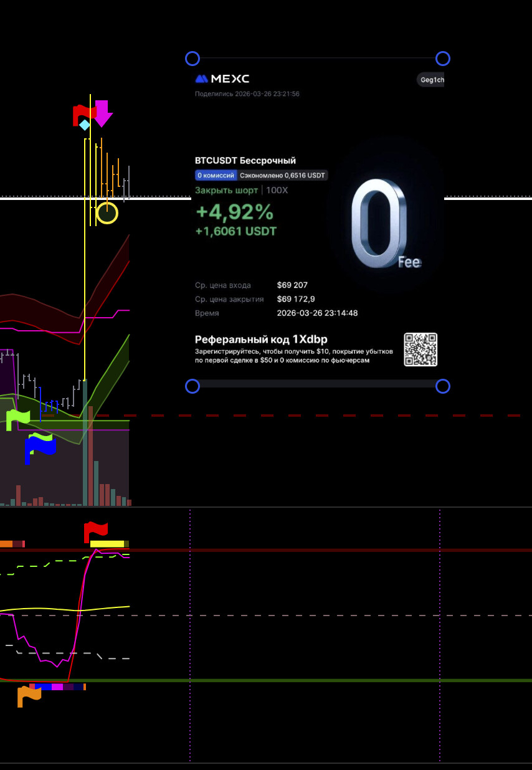Select the orange flag under the oscillator

point(28,695)
